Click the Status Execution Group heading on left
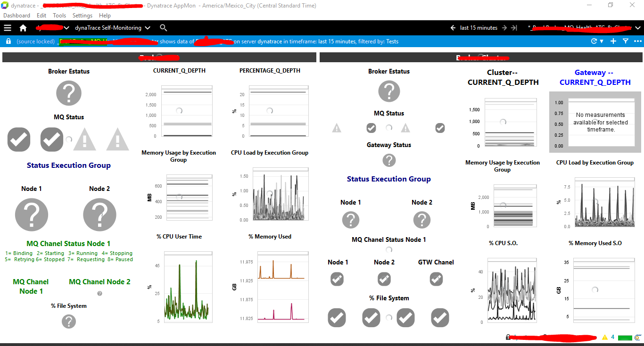644x346 pixels. click(x=69, y=165)
